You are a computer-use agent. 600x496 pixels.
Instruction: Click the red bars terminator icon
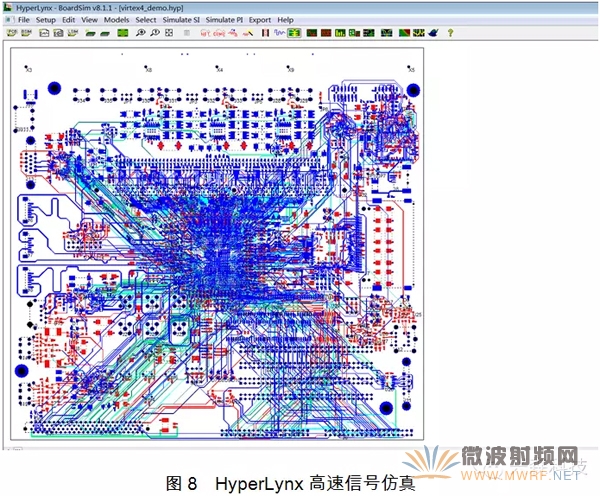click(265, 33)
